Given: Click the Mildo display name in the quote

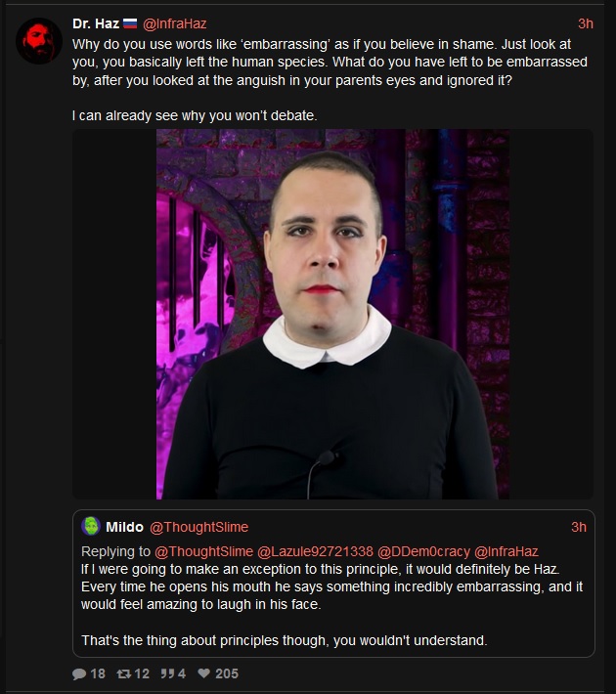Looking at the screenshot, I should point(124,527).
